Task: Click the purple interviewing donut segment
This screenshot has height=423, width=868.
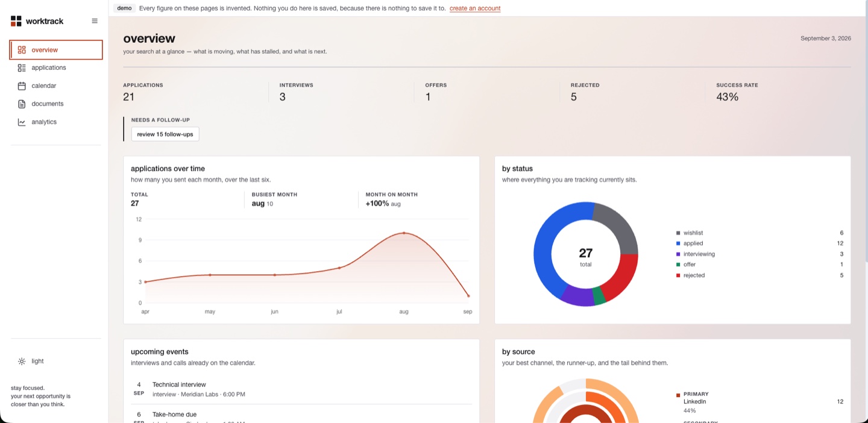Action: (x=577, y=295)
